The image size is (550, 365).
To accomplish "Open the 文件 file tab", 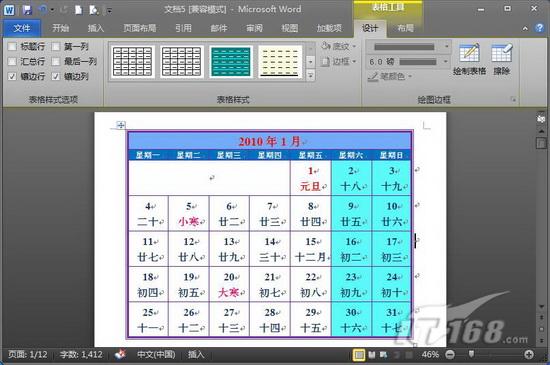I will pos(22,28).
